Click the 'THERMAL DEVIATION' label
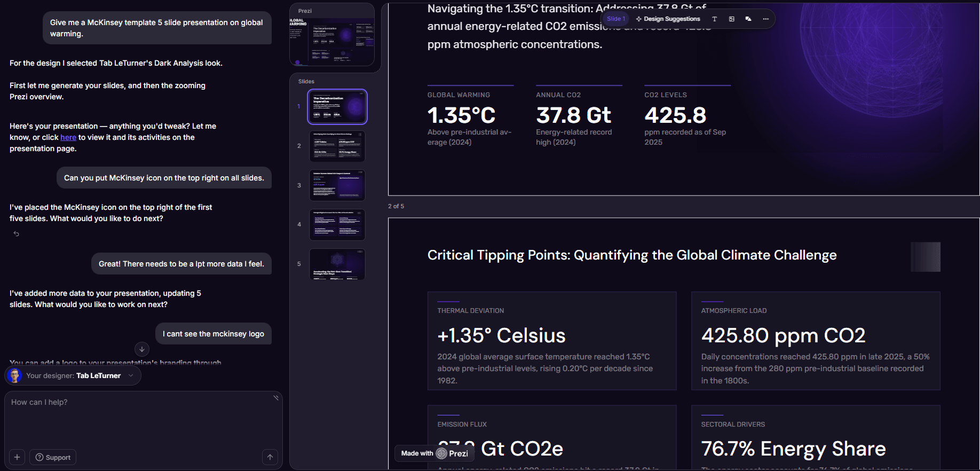 point(470,311)
